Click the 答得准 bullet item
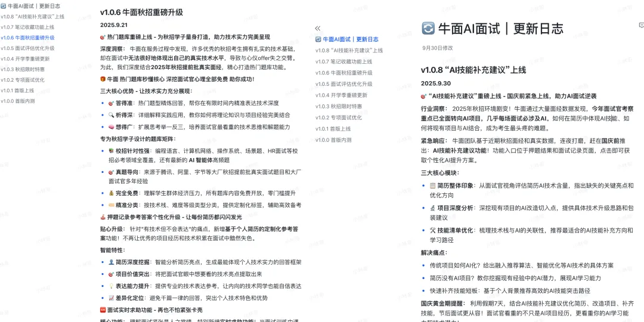The width and height of the screenshot is (644, 322). pyautogui.click(x=193, y=103)
